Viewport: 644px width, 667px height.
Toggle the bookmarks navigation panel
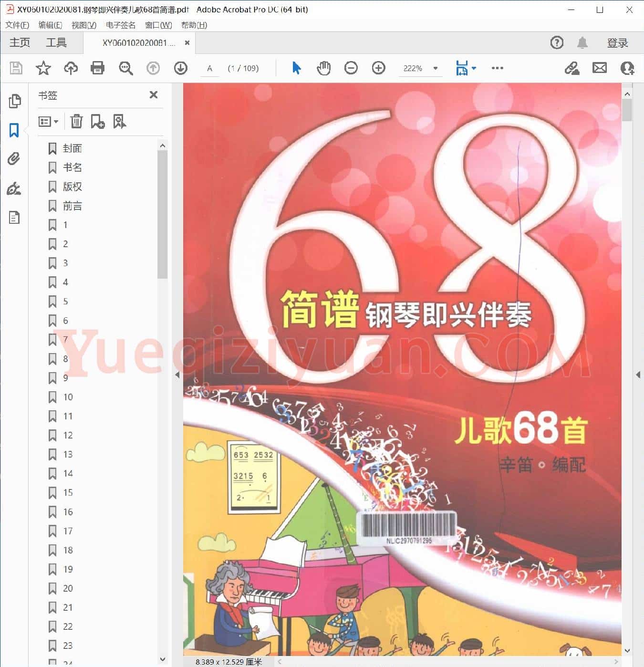point(14,130)
